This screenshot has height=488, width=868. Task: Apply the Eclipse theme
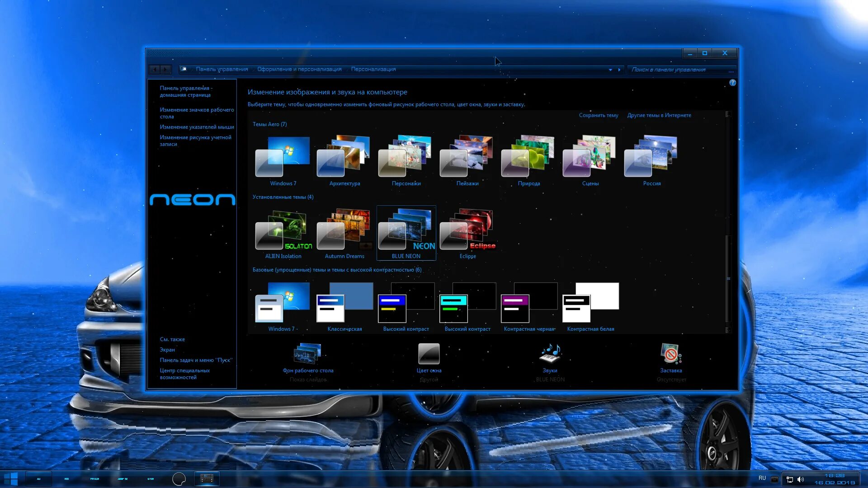click(x=467, y=233)
